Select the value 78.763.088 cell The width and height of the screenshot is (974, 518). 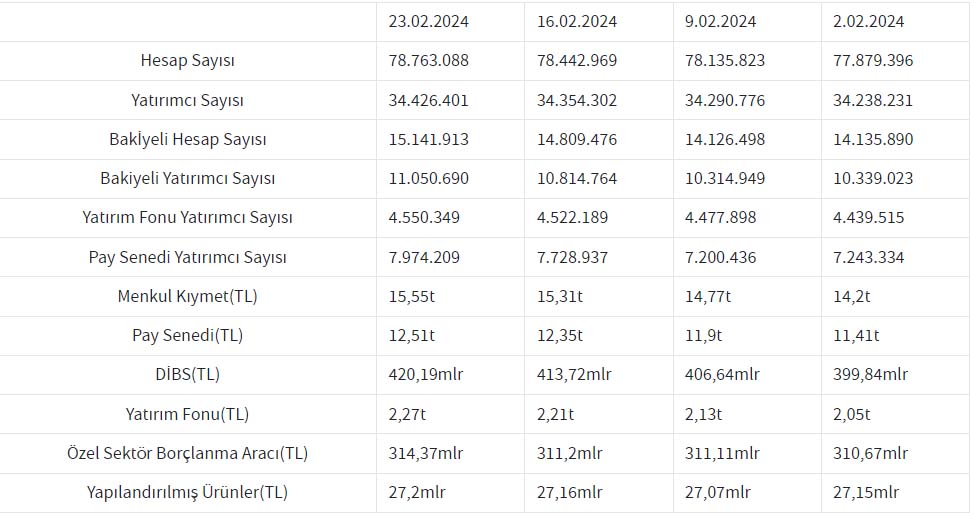point(429,61)
